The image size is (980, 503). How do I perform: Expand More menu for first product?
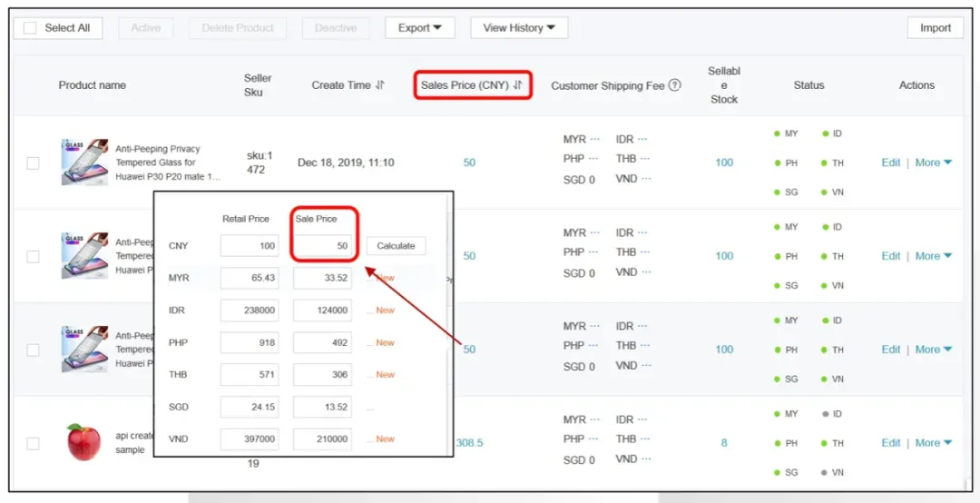(934, 163)
